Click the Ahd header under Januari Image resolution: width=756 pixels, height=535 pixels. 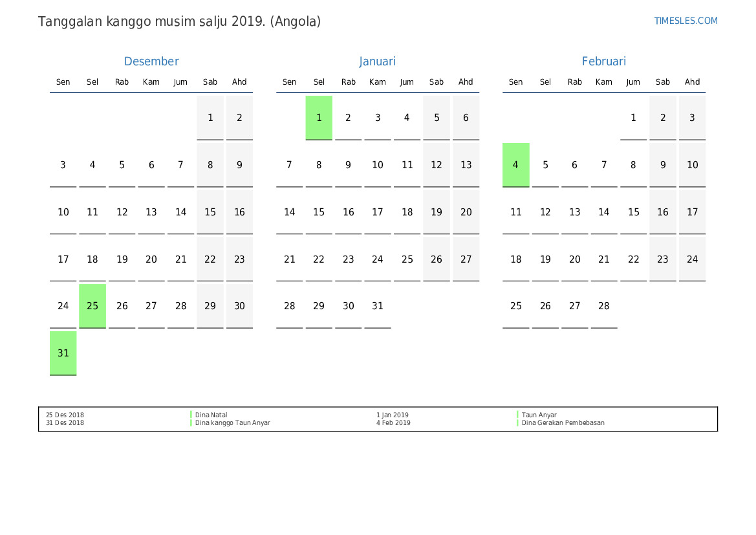click(466, 82)
